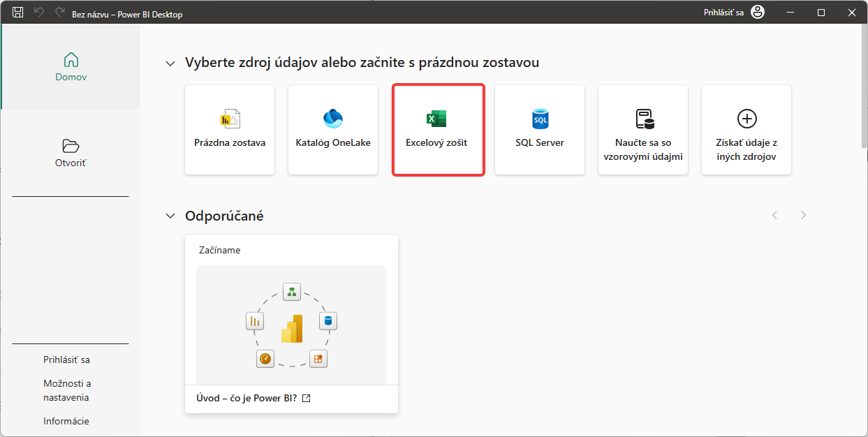This screenshot has width=868, height=437.
Task: Collapse the Odporúčané section chevron
Action: [170, 216]
